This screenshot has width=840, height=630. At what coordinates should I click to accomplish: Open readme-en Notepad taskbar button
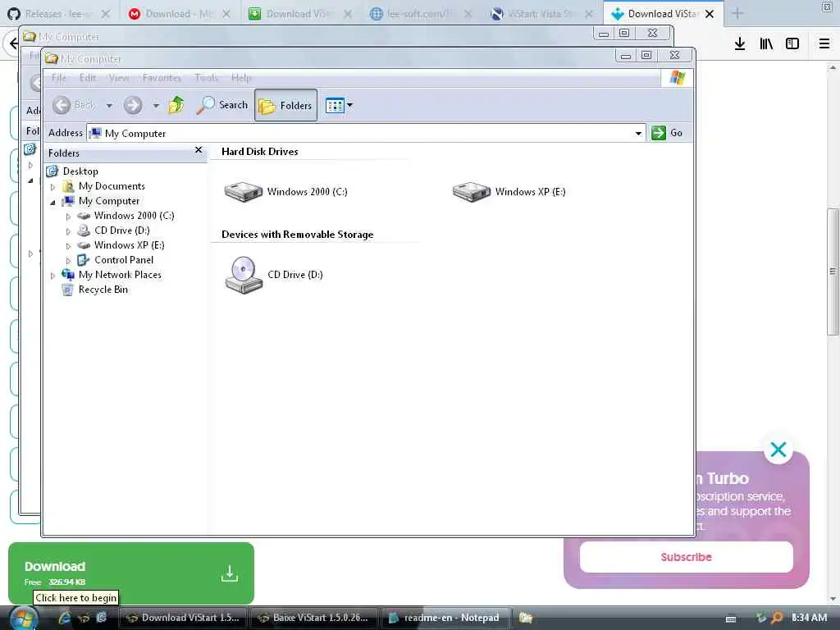(445, 618)
